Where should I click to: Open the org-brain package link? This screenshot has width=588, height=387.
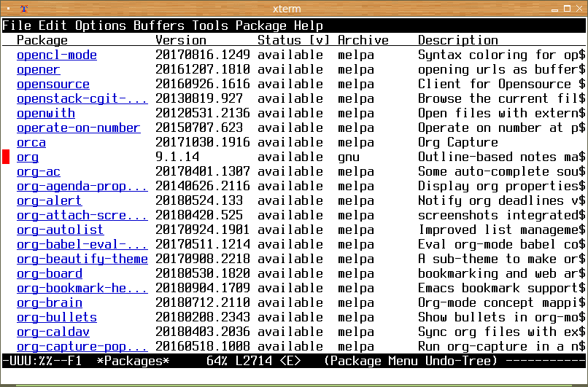(x=49, y=303)
